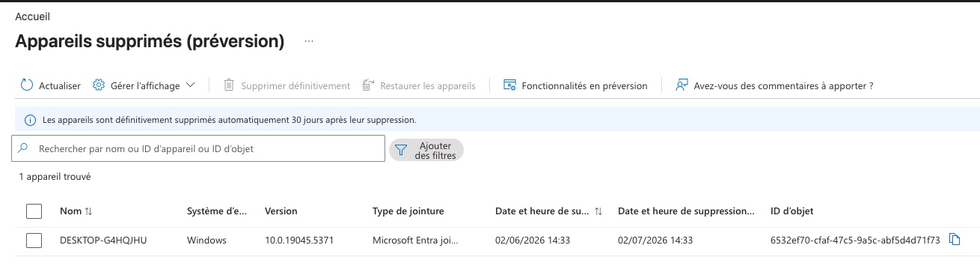Image resolution: width=980 pixels, height=275 pixels.
Task: Click the ID d'objet column header
Action: coord(792,211)
